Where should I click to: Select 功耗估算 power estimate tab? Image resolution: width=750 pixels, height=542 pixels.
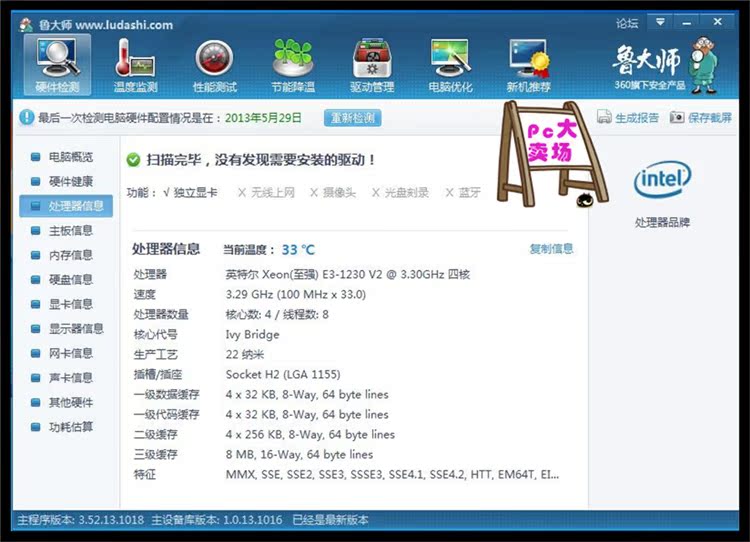[69, 427]
